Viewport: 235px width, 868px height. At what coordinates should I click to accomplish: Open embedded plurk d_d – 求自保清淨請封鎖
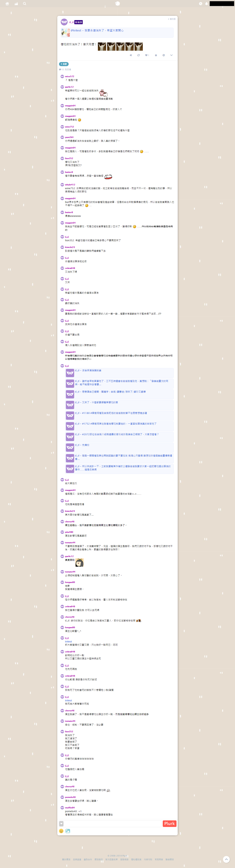coord(119,373)
